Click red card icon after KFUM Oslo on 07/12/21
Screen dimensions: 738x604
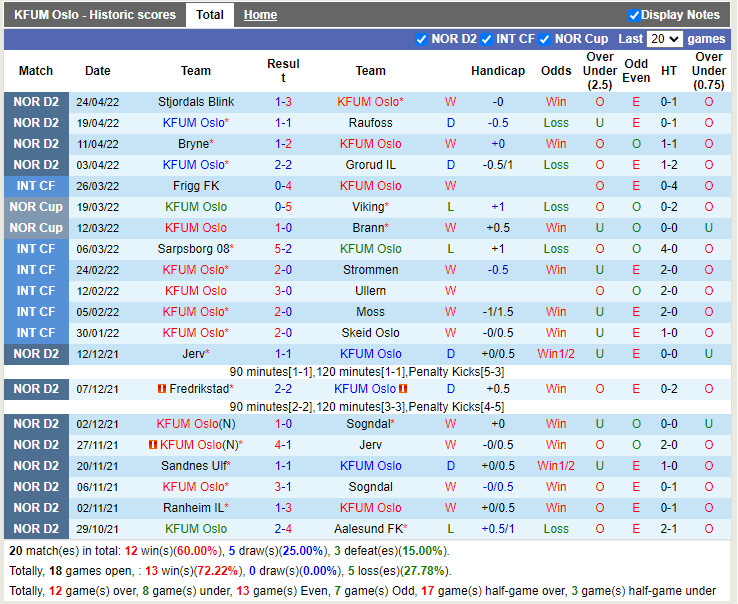(403, 389)
